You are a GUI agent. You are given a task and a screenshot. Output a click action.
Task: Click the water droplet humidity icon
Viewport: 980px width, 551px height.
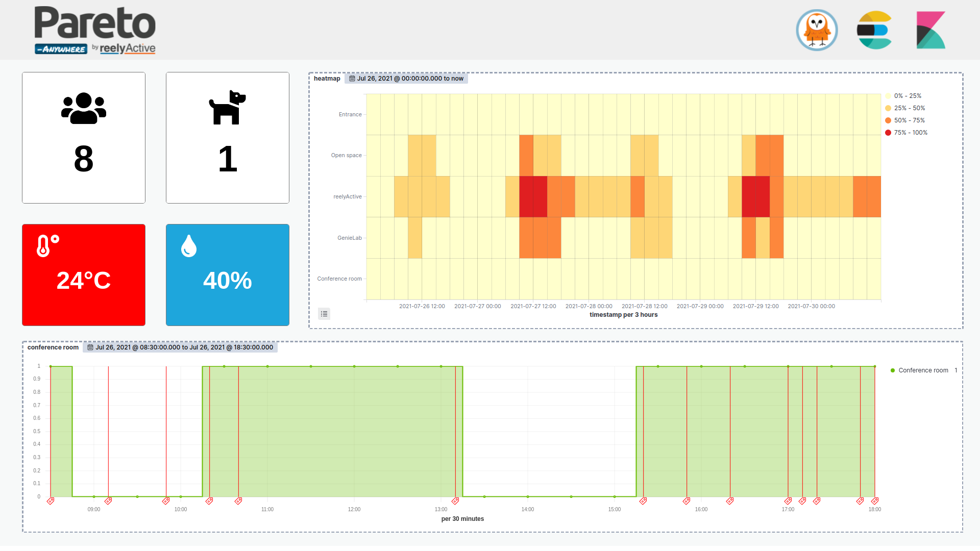[x=189, y=246]
